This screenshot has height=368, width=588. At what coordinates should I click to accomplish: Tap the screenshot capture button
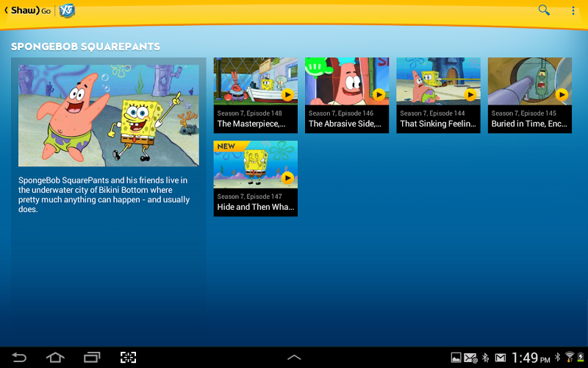[x=128, y=358]
